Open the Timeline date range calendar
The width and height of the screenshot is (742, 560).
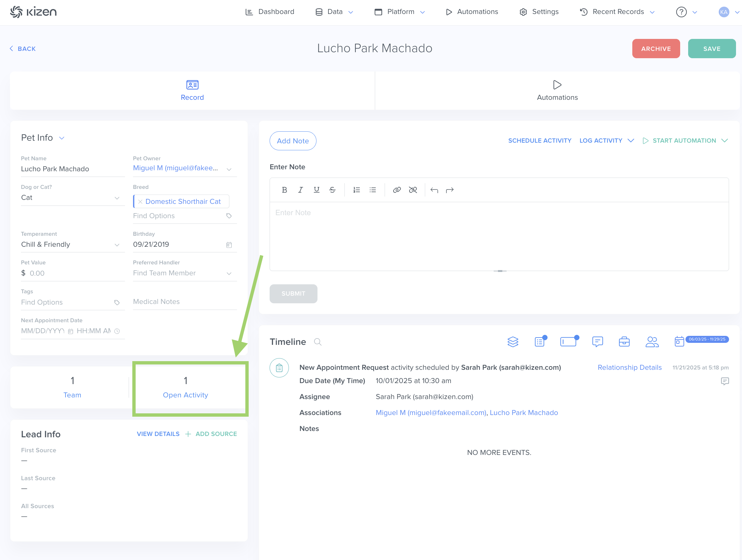coord(679,342)
